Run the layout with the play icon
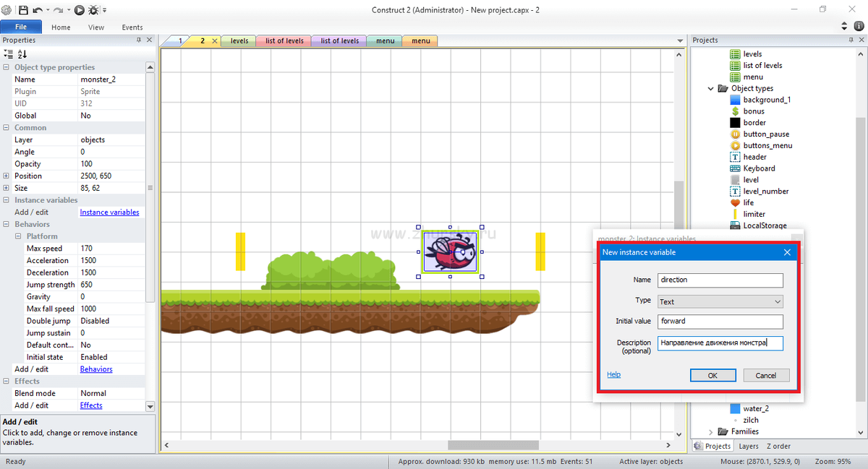This screenshot has width=868, height=469. click(x=80, y=10)
